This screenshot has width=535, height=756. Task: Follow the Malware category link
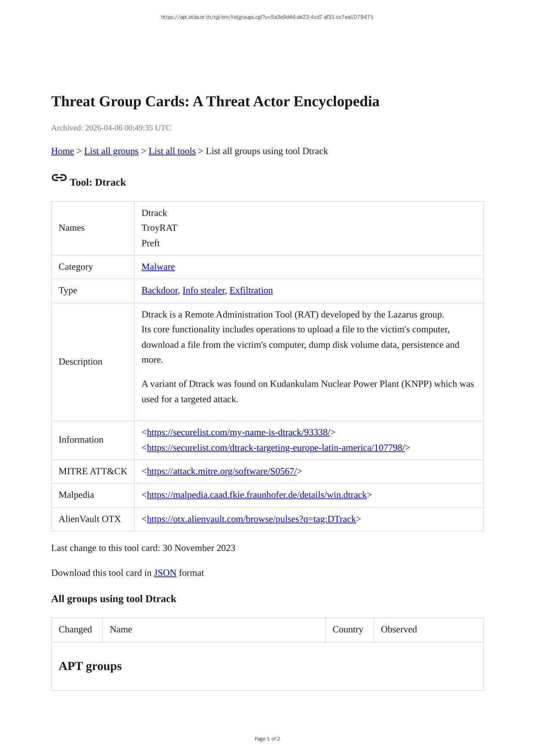coord(158,267)
